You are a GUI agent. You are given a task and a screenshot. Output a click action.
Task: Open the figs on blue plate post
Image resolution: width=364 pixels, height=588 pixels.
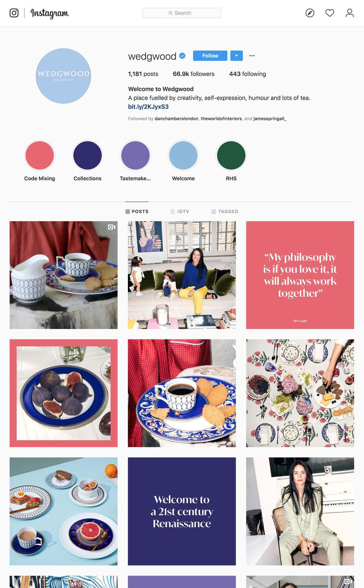coord(64,393)
